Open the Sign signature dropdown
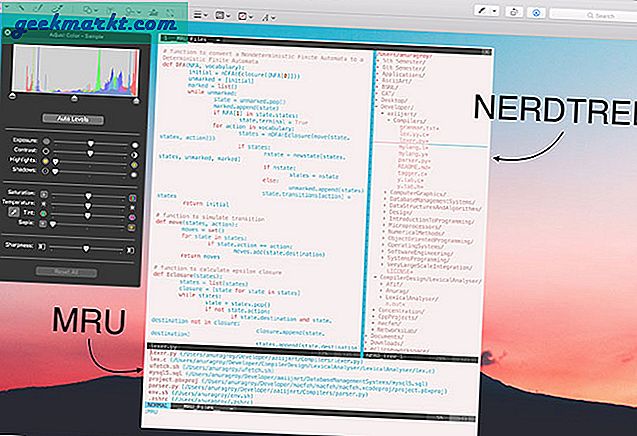Image resolution: width=637 pixels, height=436 pixels. (x=133, y=11)
